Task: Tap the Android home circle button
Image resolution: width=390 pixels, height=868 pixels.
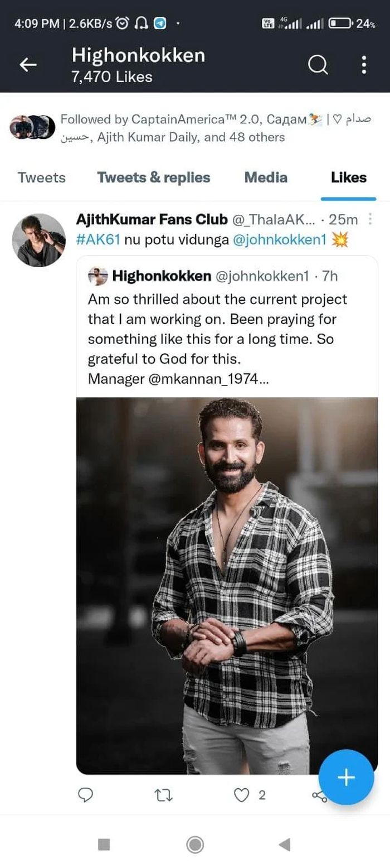Action: [x=195, y=845]
